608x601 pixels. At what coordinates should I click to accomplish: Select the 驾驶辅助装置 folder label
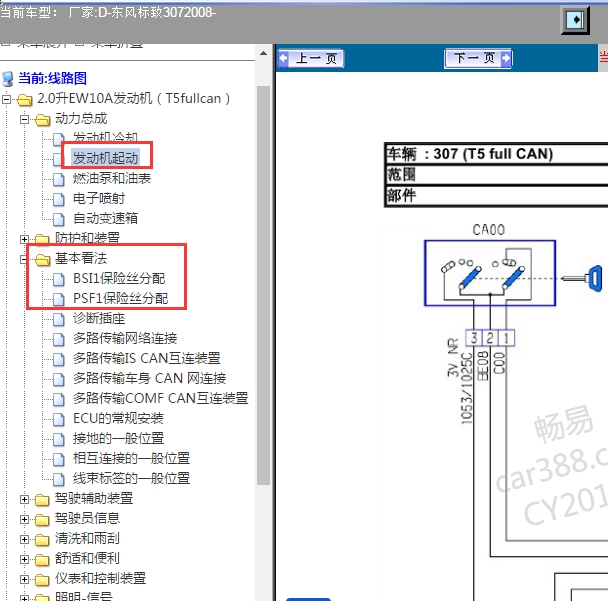pos(93,499)
